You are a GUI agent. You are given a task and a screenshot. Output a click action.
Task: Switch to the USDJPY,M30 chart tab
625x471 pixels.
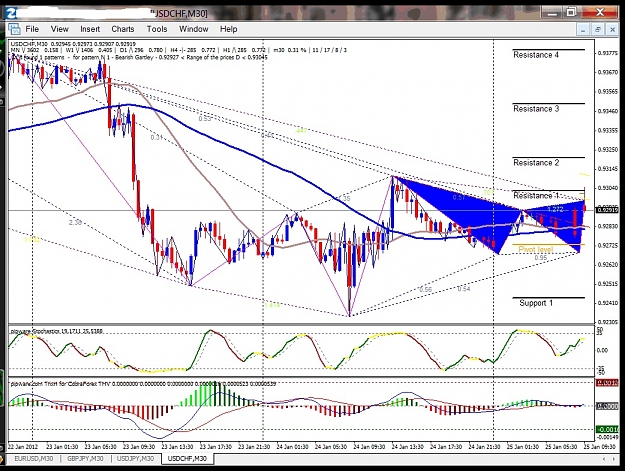(x=135, y=459)
